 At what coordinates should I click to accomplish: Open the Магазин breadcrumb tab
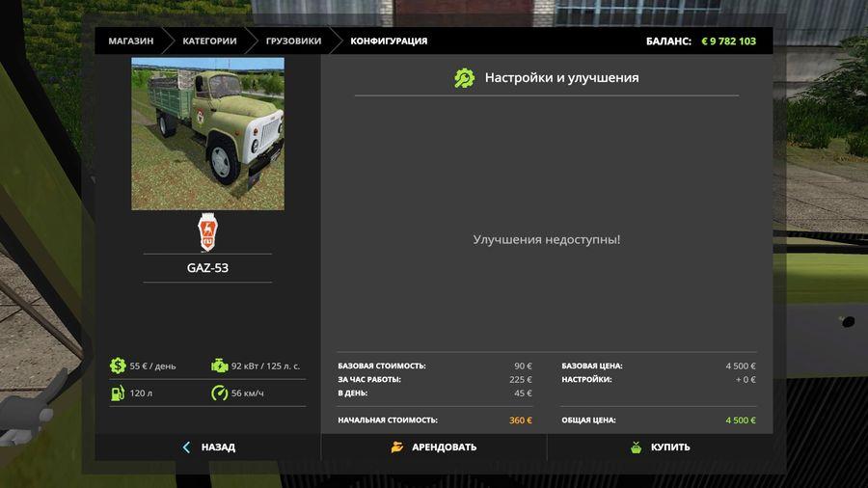click(x=130, y=41)
